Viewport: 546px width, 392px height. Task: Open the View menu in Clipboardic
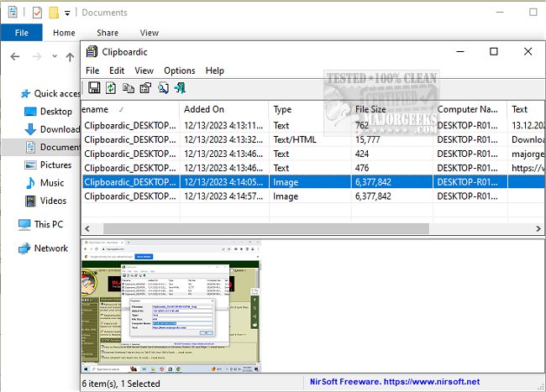click(x=144, y=71)
